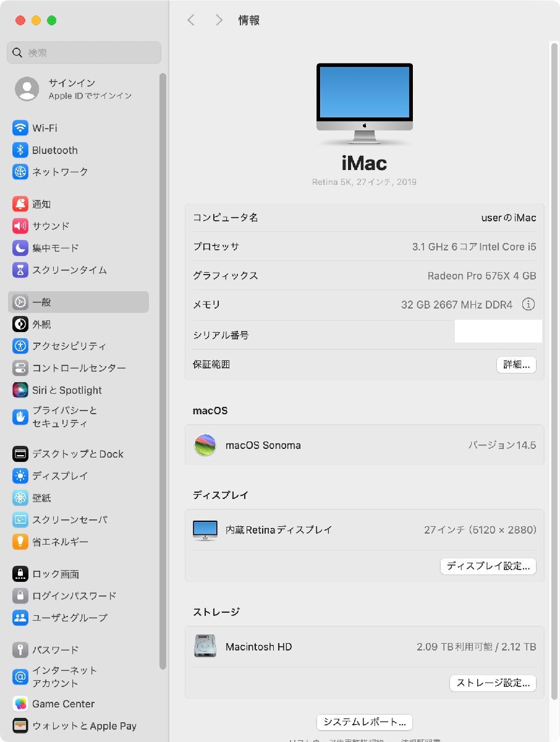Select コントロールセンター icon
The width and height of the screenshot is (560, 742).
[x=20, y=368]
